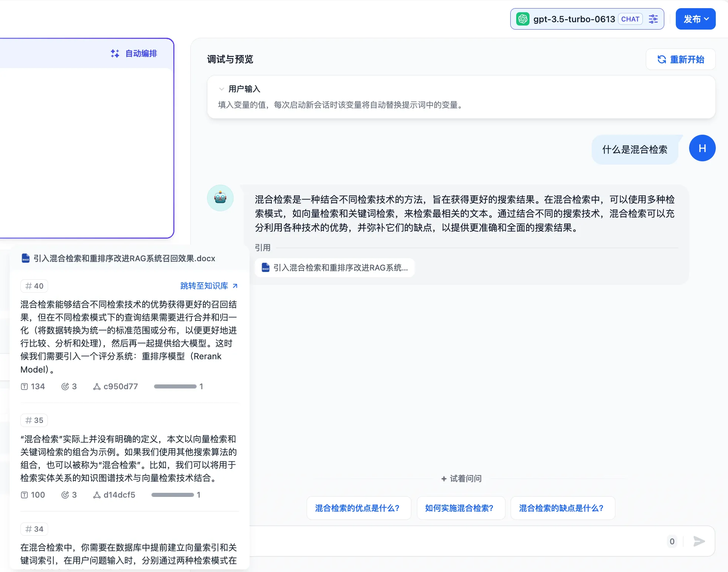Click segment c950d77 hash icon
Viewport: 728px width, 572px height.
[97, 387]
